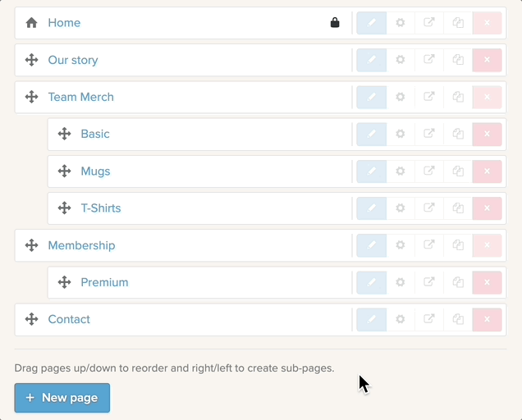The height and width of the screenshot is (420, 522).
Task: Click the drag handle for Contact page
Action: [x=32, y=319]
